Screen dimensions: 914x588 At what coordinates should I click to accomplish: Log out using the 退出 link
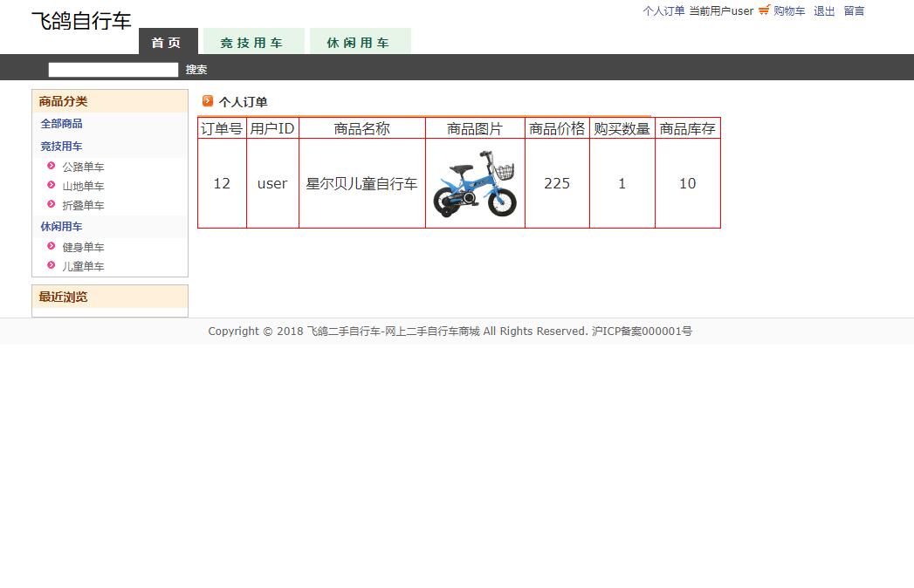[x=824, y=11]
